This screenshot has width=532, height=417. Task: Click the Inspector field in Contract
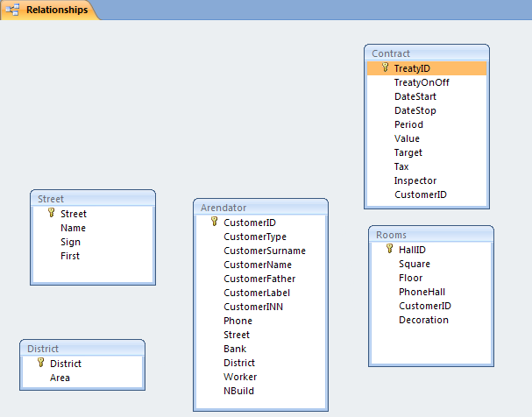pos(415,180)
